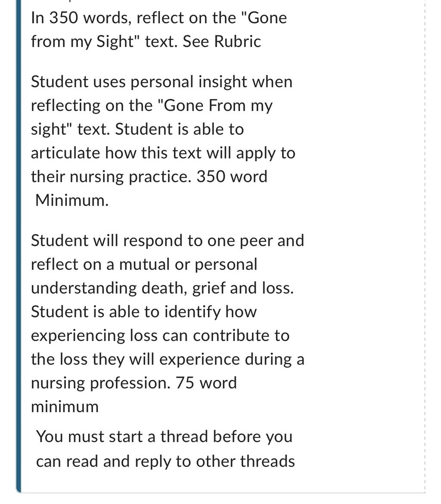Screen dimensions: 441x504
Task: Click the capitalized word "Minimum."
Action: (x=72, y=200)
